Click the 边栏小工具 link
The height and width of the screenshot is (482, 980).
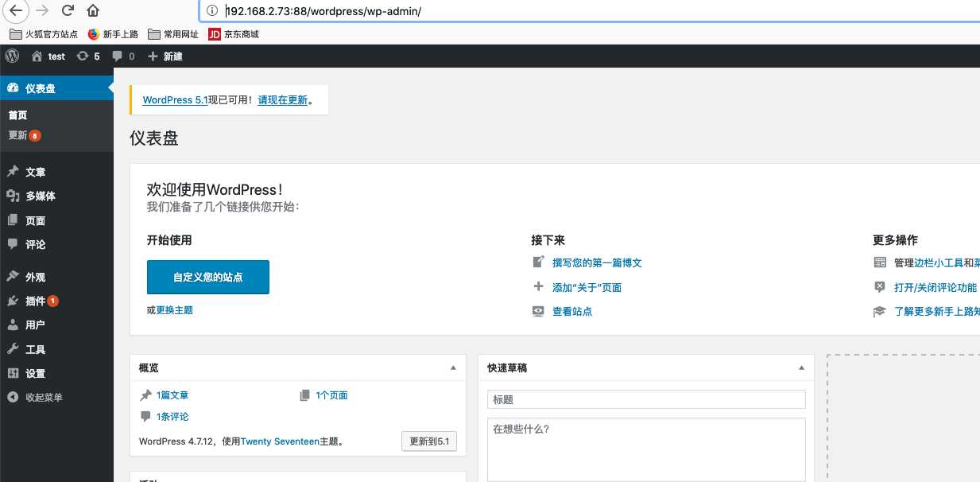[x=939, y=263]
